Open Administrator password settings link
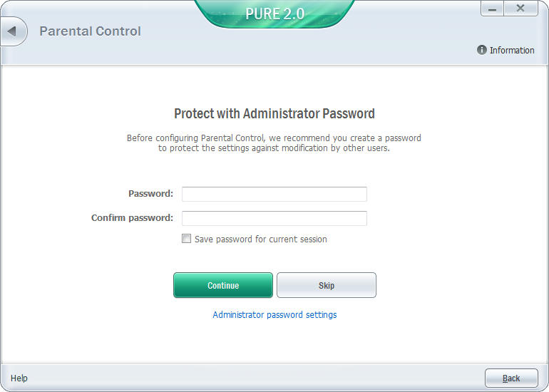This screenshot has height=392, width=549. pos(274,314)
